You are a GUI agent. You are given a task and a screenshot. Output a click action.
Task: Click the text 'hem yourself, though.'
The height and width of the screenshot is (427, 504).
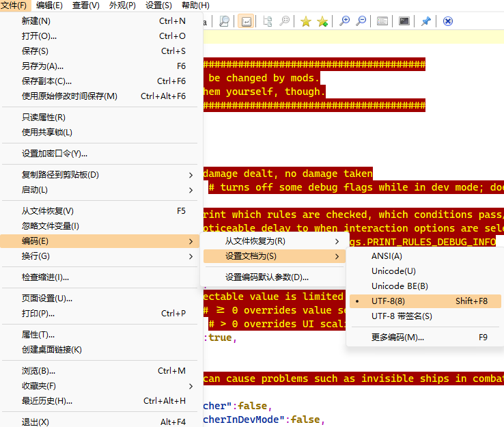(x=264, y=92)
